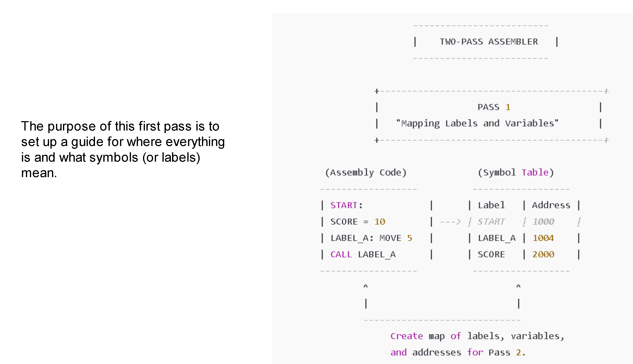
Task: Click the (Assembly Code) header
Action: (x=365, y=172)
